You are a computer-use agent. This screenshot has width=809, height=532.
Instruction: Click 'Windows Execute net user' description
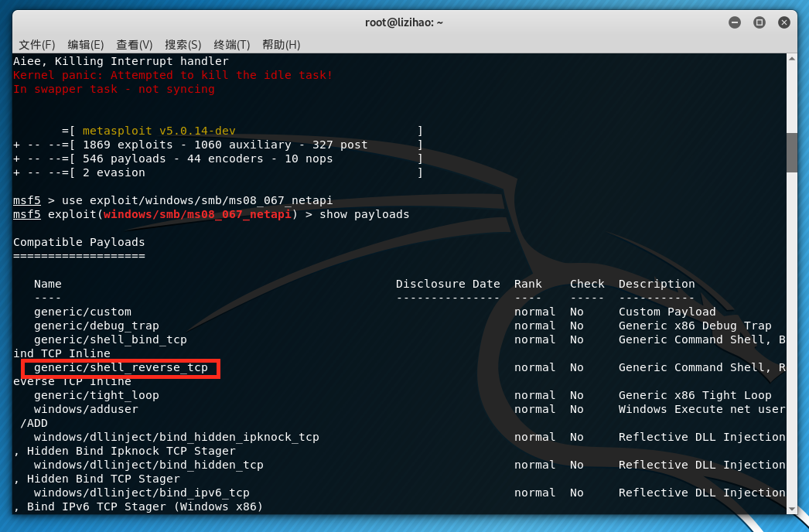[x=702, y=409]
